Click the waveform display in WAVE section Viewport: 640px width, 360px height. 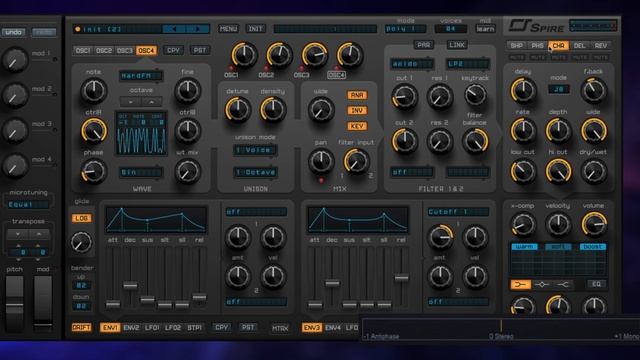pos(141,133)
